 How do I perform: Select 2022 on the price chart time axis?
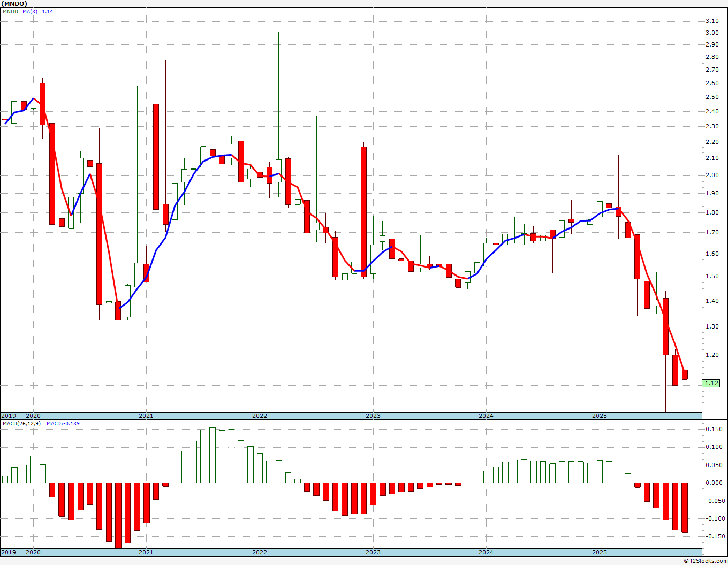tap(260, 416)
